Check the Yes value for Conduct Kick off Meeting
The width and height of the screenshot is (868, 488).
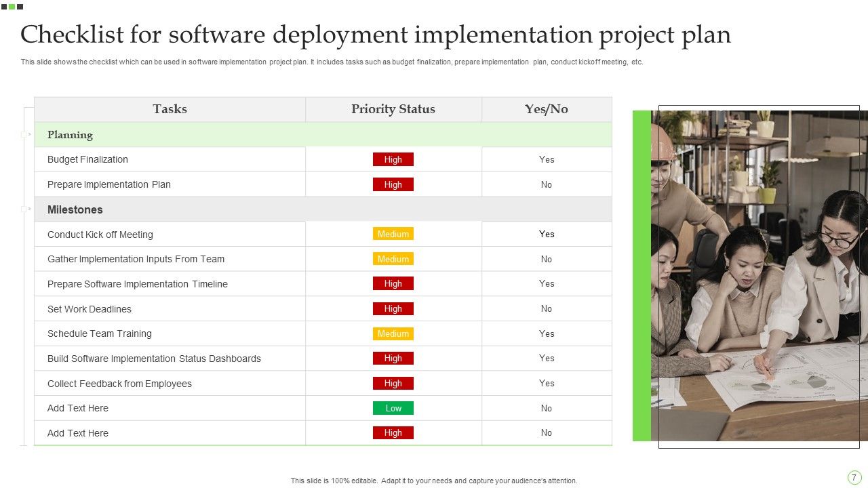pyautogui.click(x=547, y=234)
